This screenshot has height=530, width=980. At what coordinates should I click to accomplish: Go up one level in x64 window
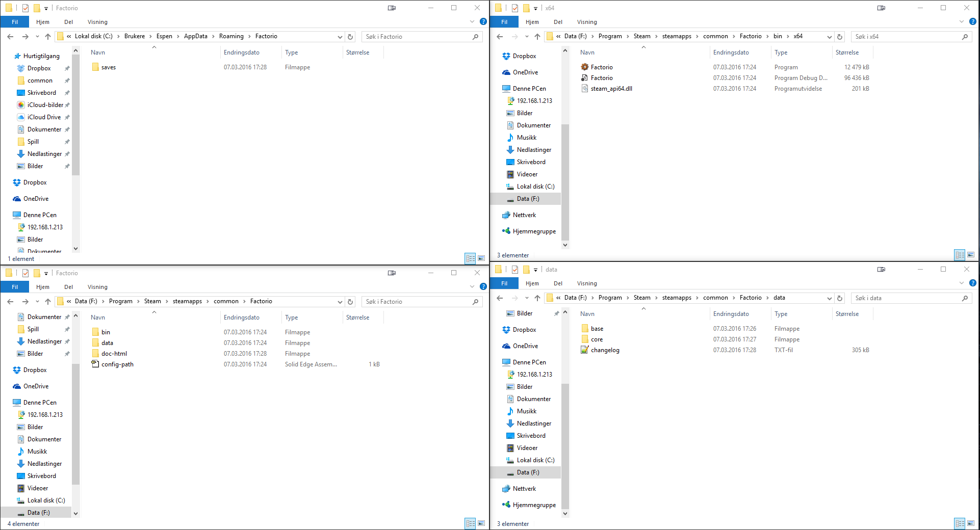coord(537,37)
